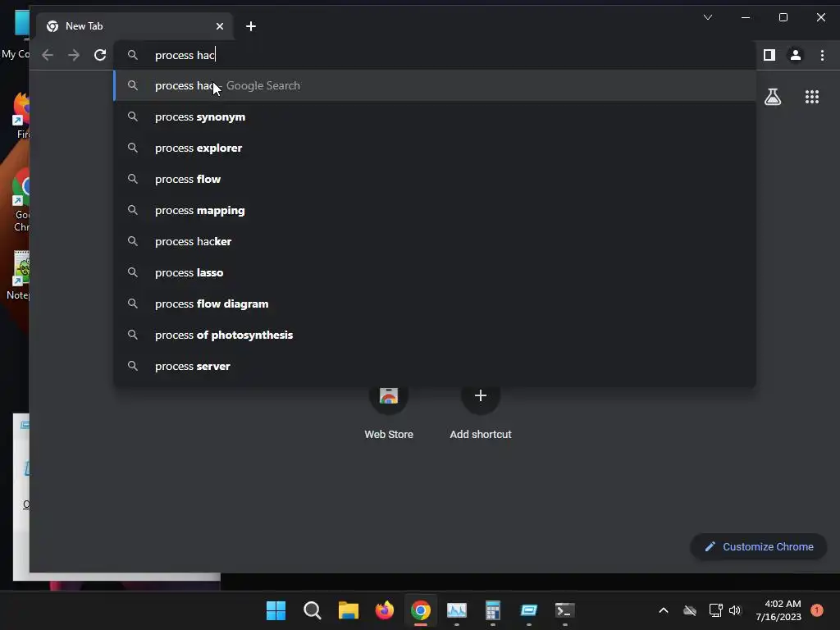840x630 pixels.
Task: Click Customize Chrome button
Action: click(759, 546)
